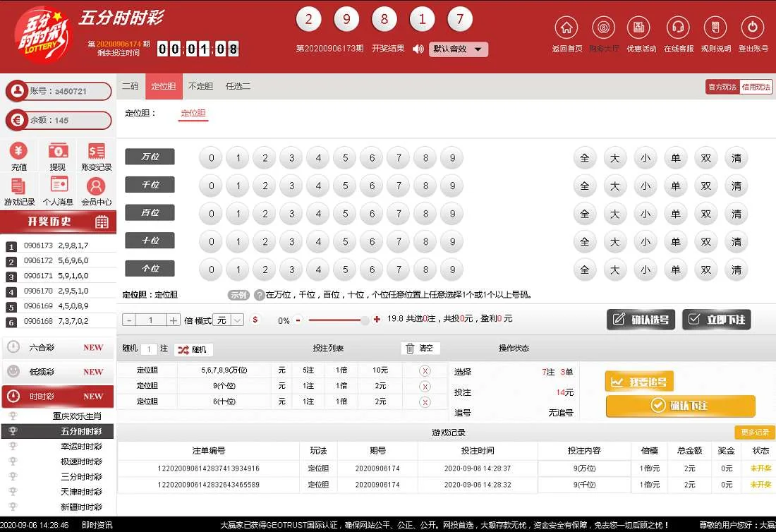Image resolution: width=776 pixels, height=532 pixels.
Task: Open the withdraw (提现) icon in sidebar
Action: [x=58, y=152]
